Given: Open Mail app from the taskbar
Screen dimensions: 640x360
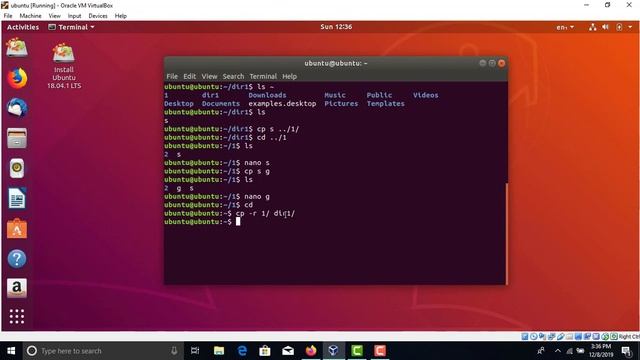Looking at the screenshot, I should [x=288, y=351].
